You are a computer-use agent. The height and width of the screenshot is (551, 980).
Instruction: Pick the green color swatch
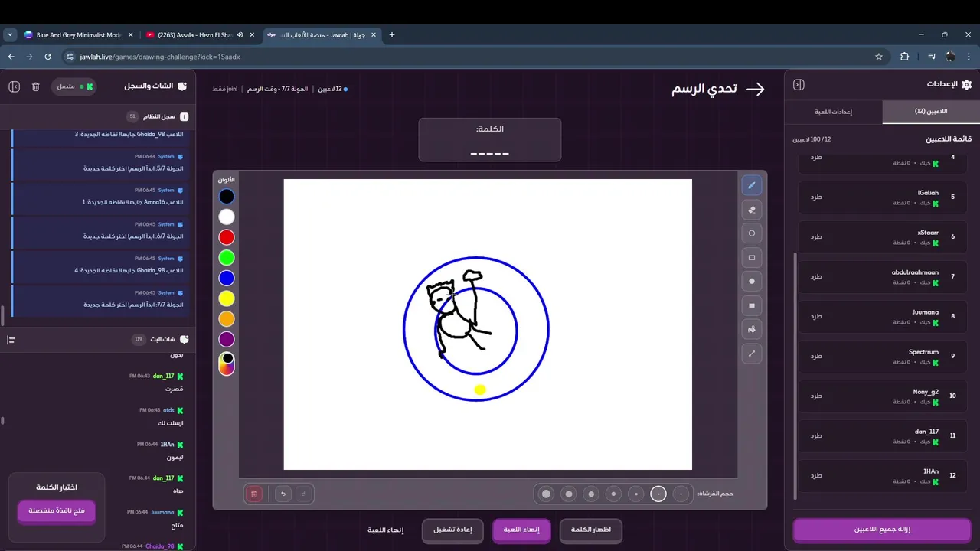point(227,258)
